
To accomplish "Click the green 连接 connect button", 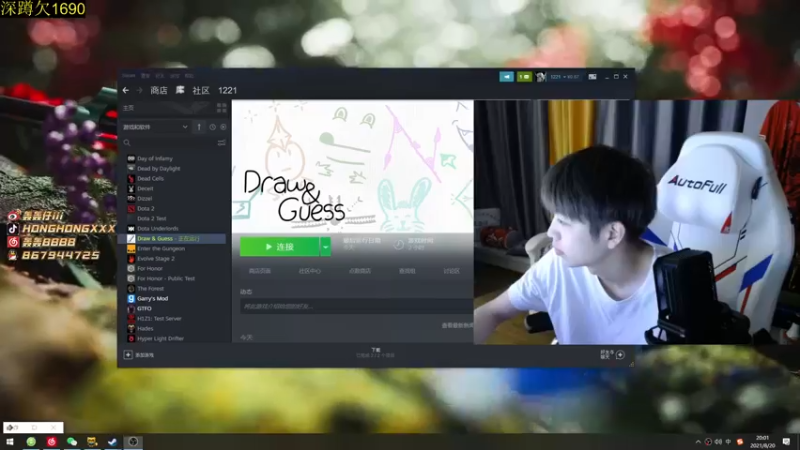I will coord(280,247).
